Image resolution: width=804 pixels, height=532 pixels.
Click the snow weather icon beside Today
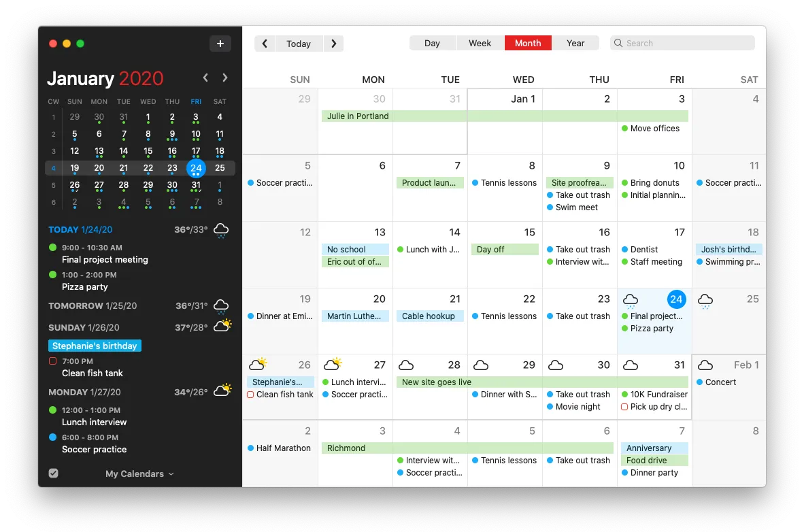(221, 231)
